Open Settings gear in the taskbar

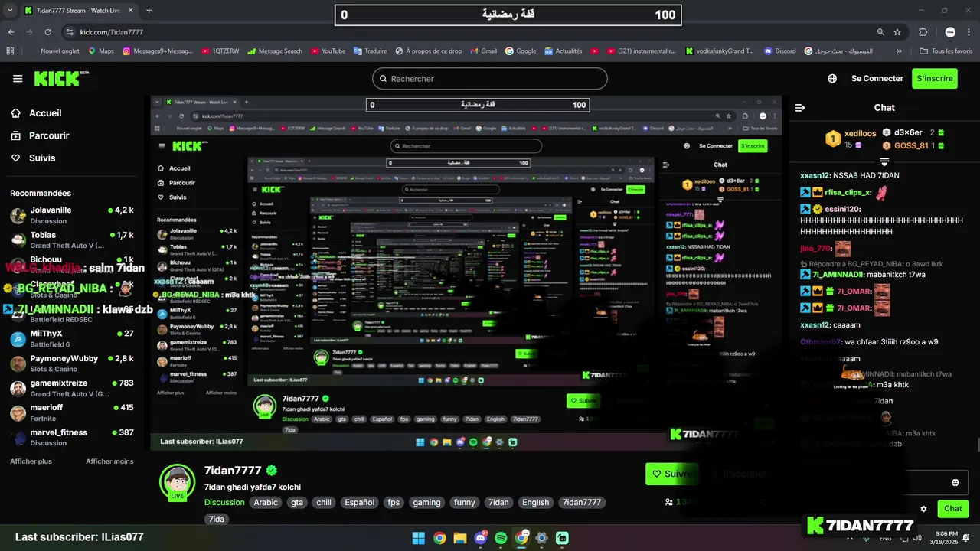[x=542, y=538]
